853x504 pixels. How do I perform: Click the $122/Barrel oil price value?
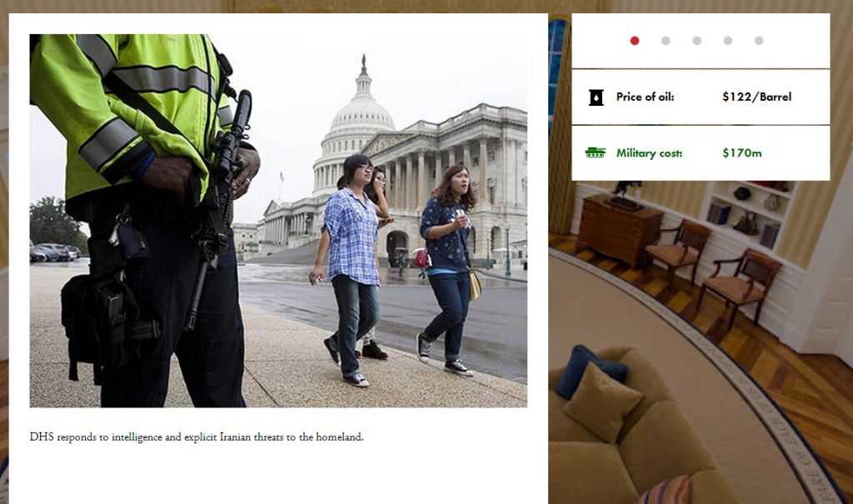(x=756, y=97)
